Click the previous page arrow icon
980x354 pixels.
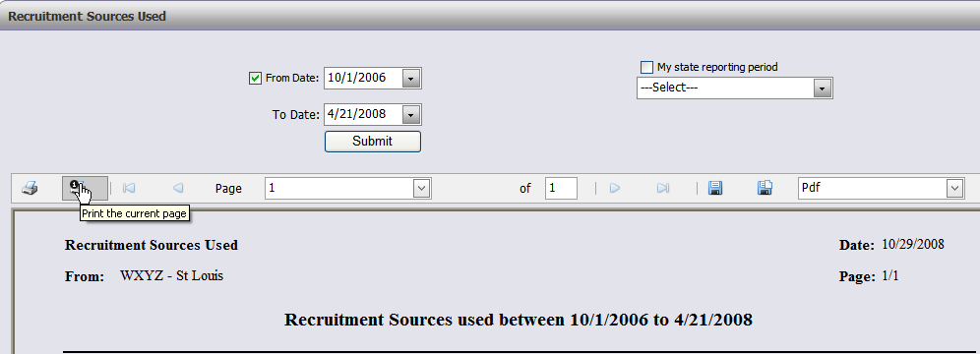(x=178, y=188)
